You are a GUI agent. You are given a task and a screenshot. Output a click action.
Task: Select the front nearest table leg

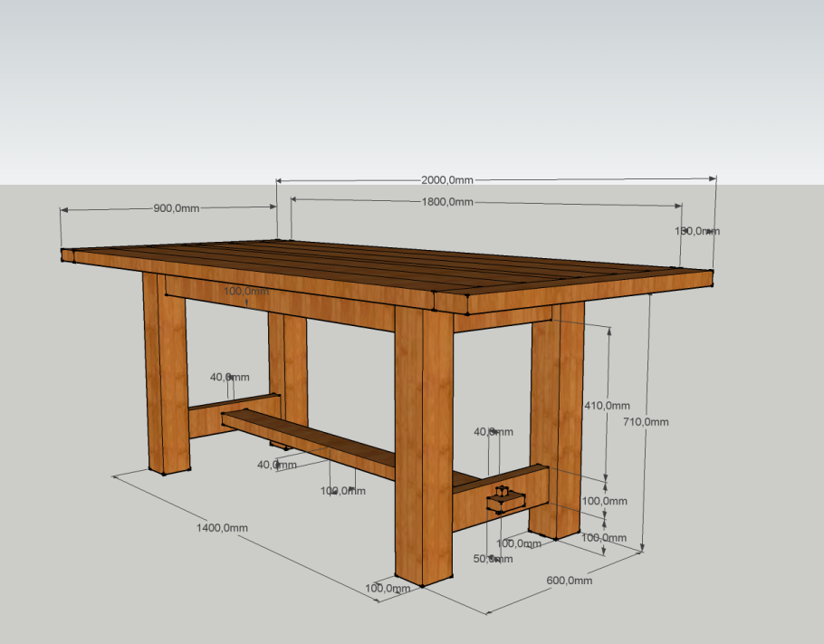coord(424,444)
